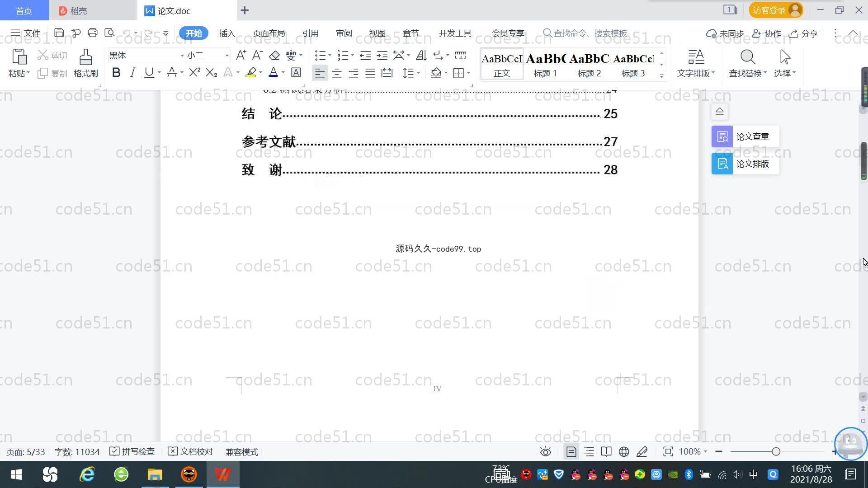Open quick access toolbar customize arrow
The height and width of the screenshot is (488, 868).
click(x=166, y=33)
